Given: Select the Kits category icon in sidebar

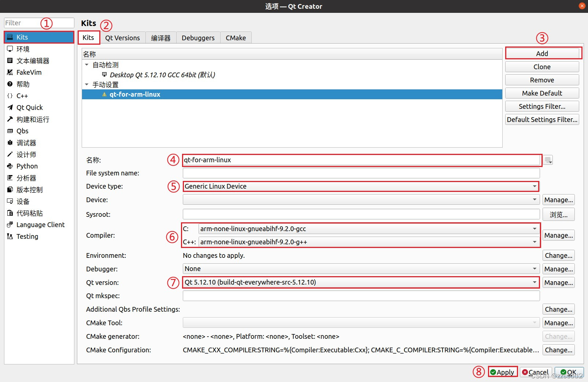Looking at the screenshot, I should [10, 37].
